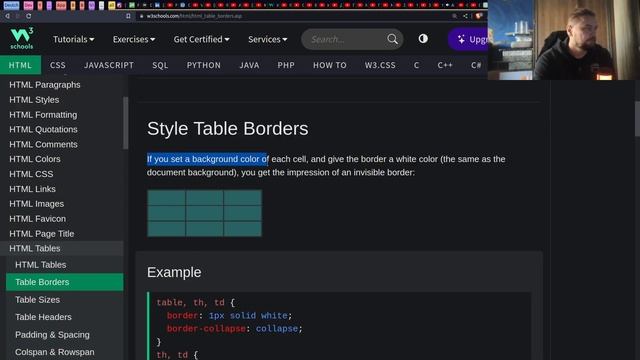Click the share icon in address bar
640x360 pixels.
click(x=465, y=16)
